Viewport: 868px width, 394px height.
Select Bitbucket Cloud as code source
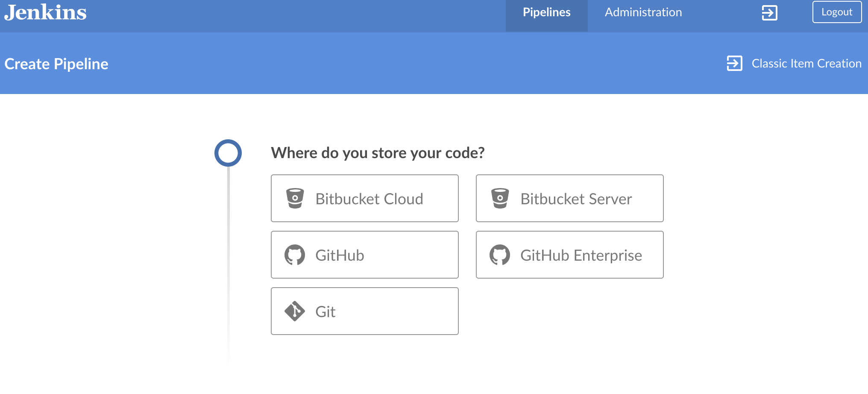[365, 198]
